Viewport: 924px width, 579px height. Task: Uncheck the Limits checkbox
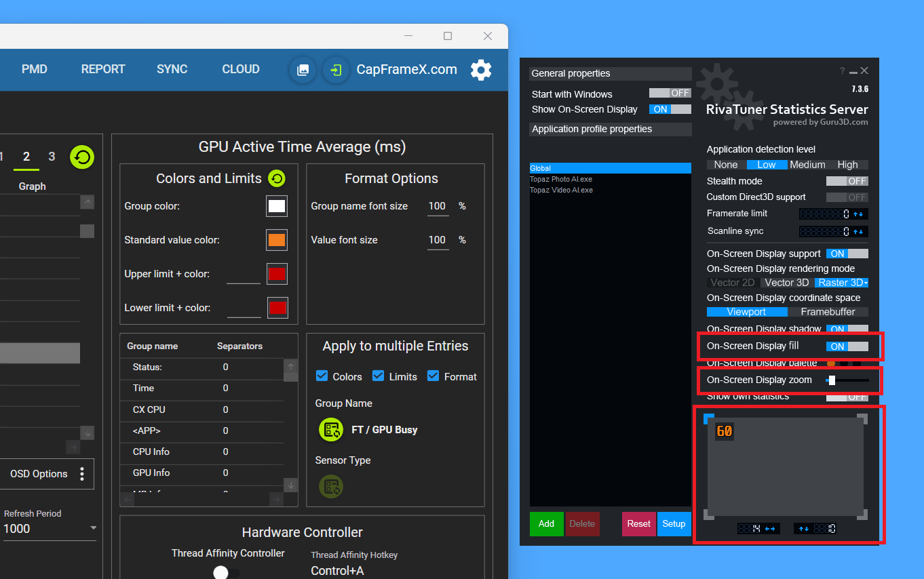click(x=379, y=376)
